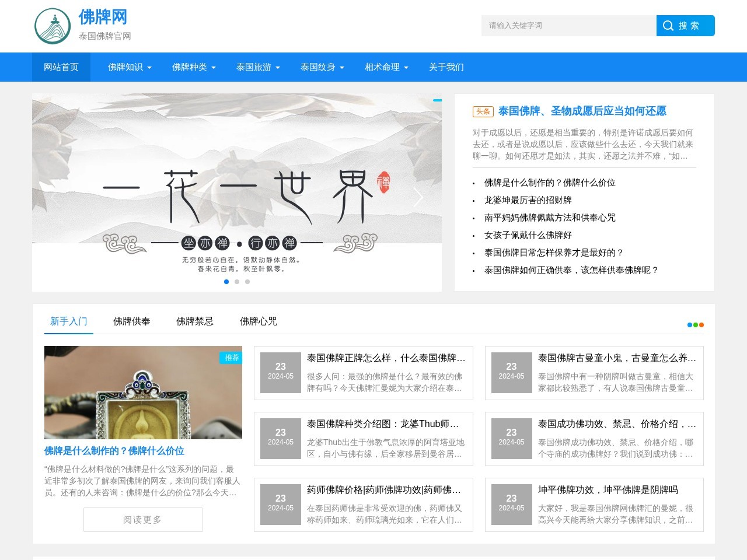Open article 坤平佛牌功效，坤平佛牌是阴牌吗
747x560 pixels.
[x=608, y=490]
